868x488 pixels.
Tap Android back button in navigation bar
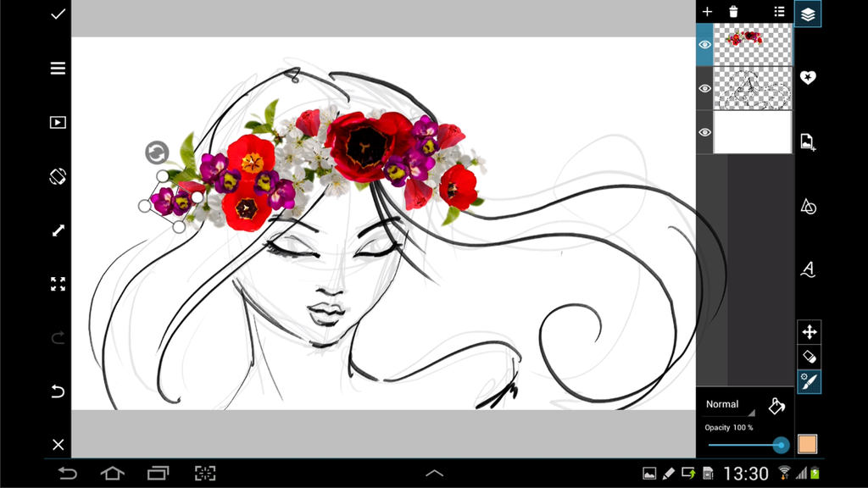coord(68,474)
